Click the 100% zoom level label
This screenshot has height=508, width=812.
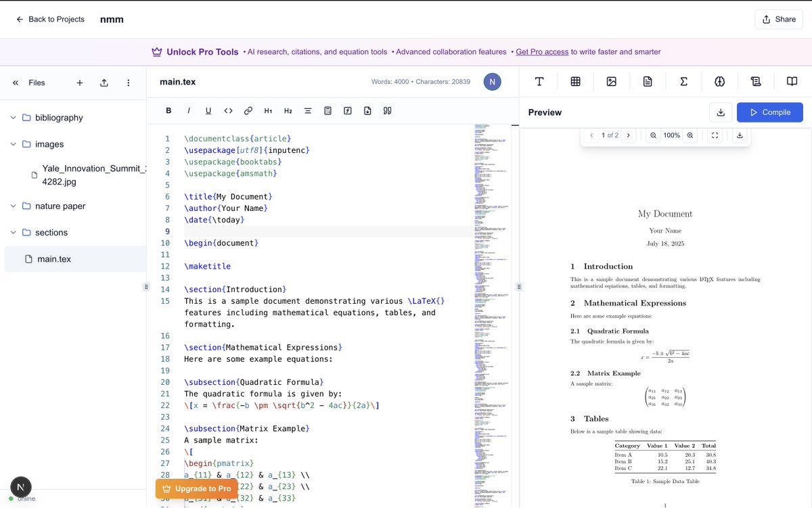pos(672,135)
